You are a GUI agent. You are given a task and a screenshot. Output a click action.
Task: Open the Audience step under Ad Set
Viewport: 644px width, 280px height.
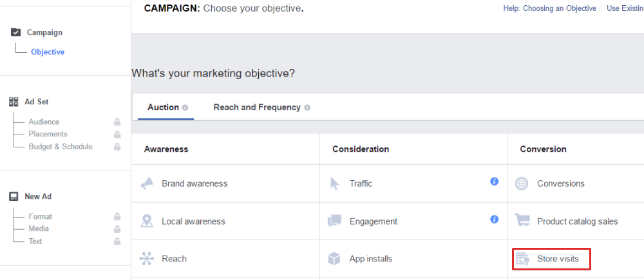click(44, 122)
